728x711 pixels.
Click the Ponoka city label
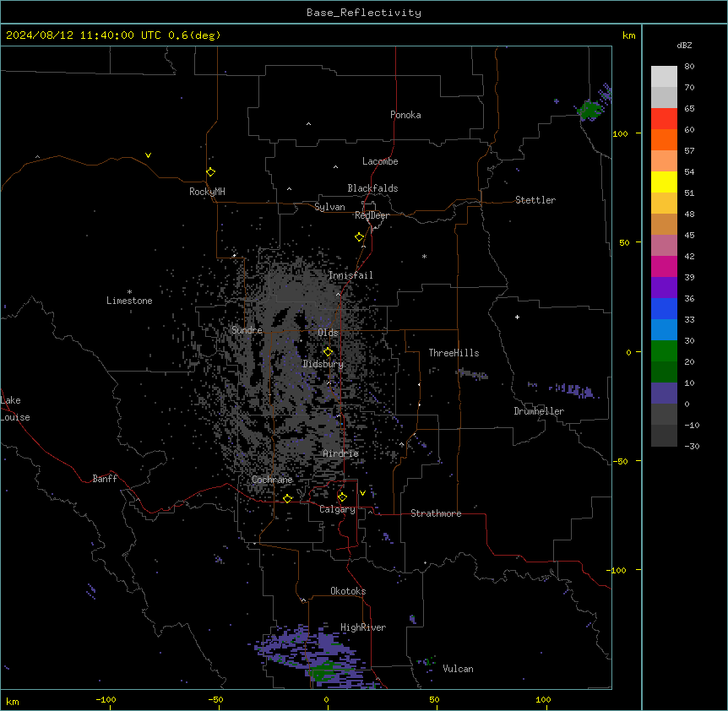[405, 115]
